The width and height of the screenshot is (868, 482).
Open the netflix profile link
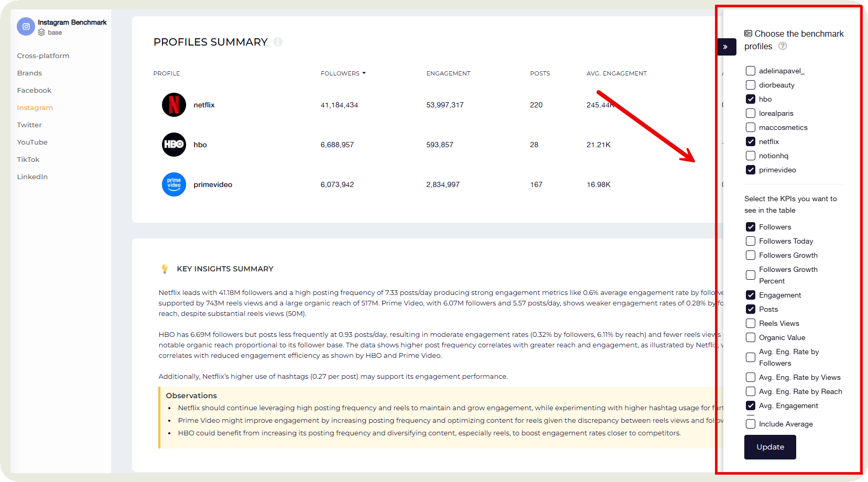tap(204, 105)
